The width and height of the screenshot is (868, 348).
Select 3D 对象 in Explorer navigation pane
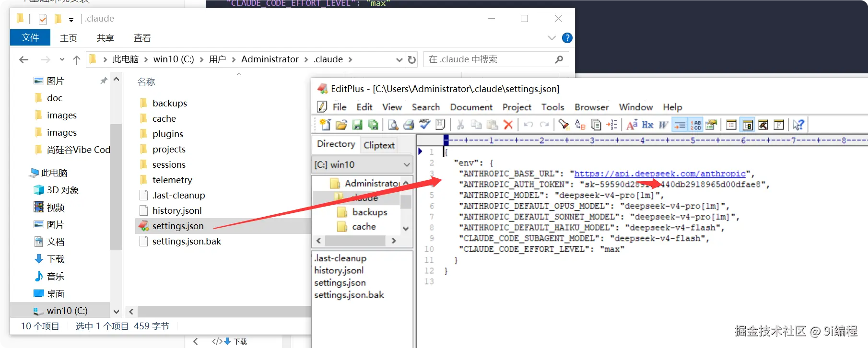[63, 190]
